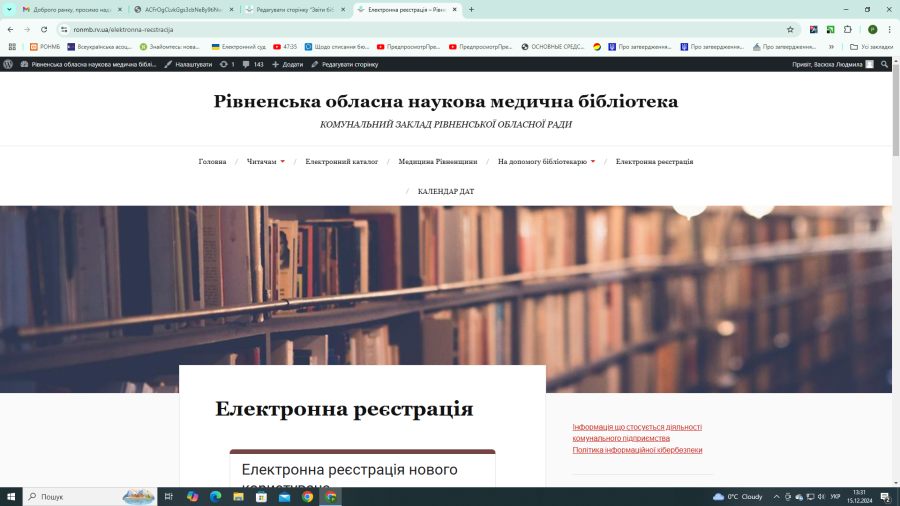Open the 'Політика інформаційної кібербезпеки' link
The width and height of the screenshot is (900, 506).
coord(637,450)
